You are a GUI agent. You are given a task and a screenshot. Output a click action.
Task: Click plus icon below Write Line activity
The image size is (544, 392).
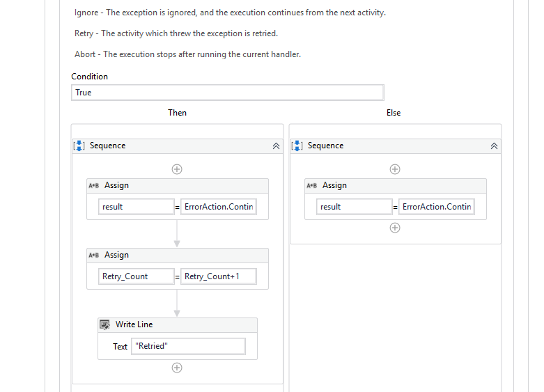[177, 368]
